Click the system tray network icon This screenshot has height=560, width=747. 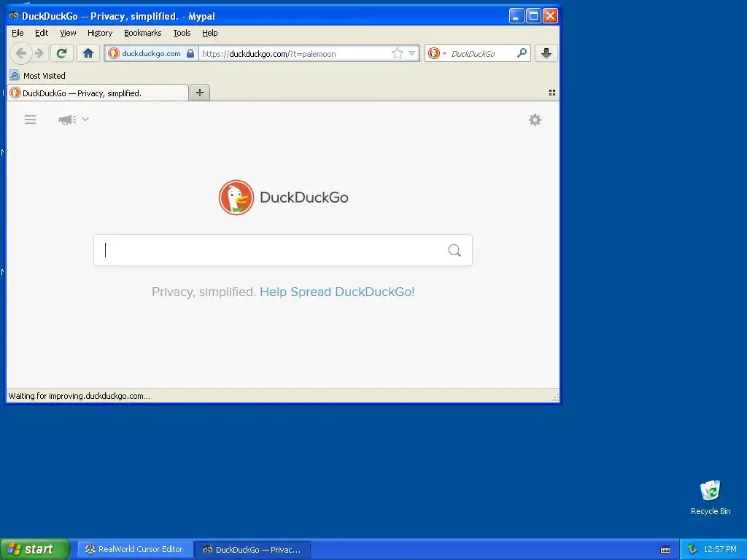[692, 549]
